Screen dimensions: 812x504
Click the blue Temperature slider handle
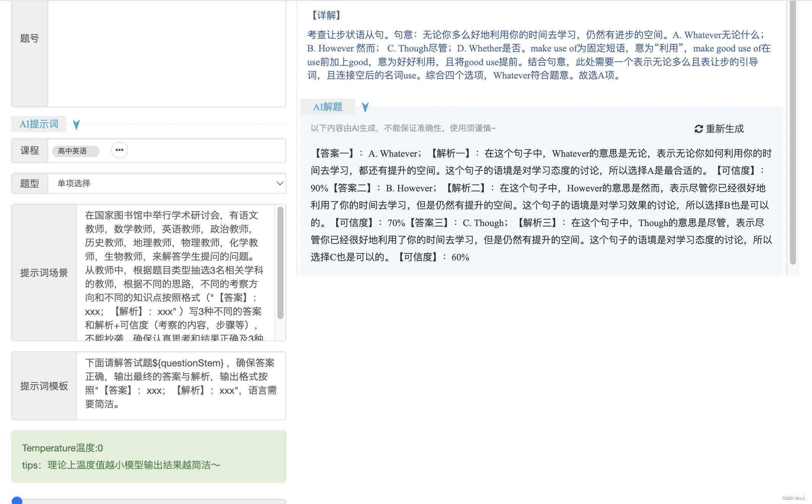coord(17,501)
